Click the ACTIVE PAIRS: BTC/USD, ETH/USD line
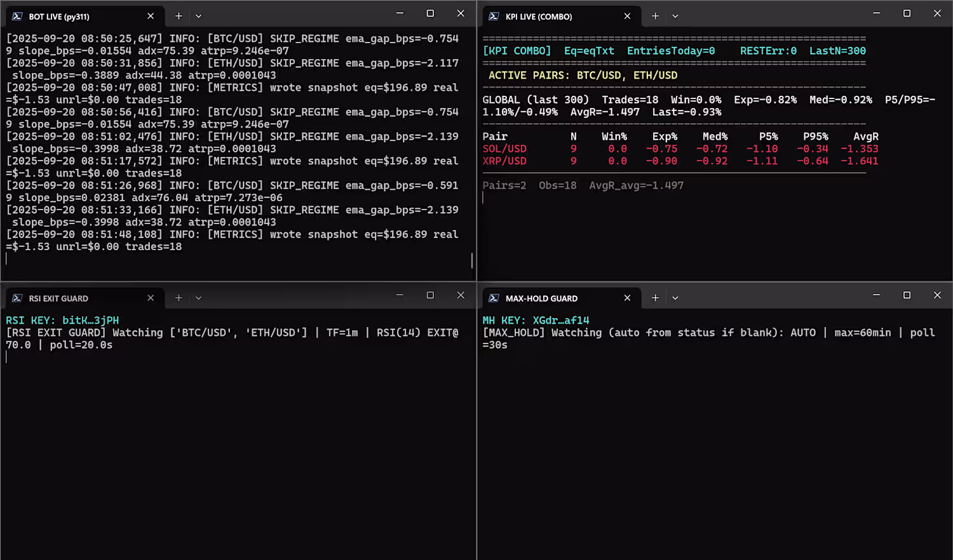 click(583, 76)
